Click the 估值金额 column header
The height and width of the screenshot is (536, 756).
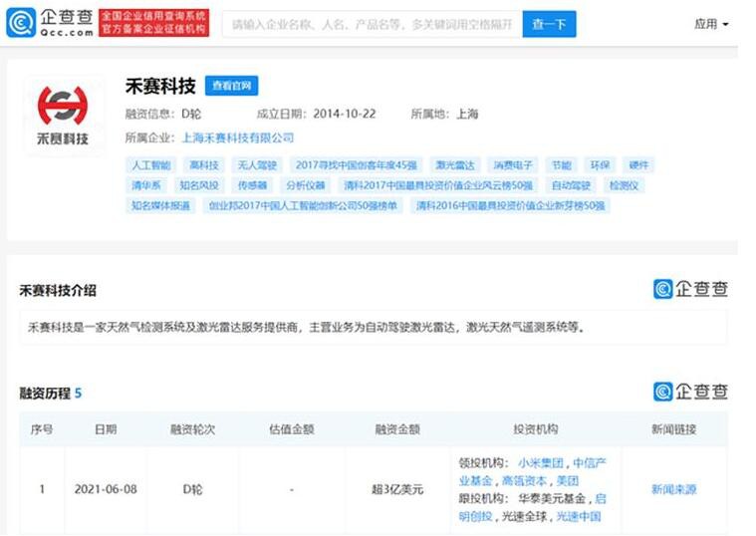click(x=292, y=428)
